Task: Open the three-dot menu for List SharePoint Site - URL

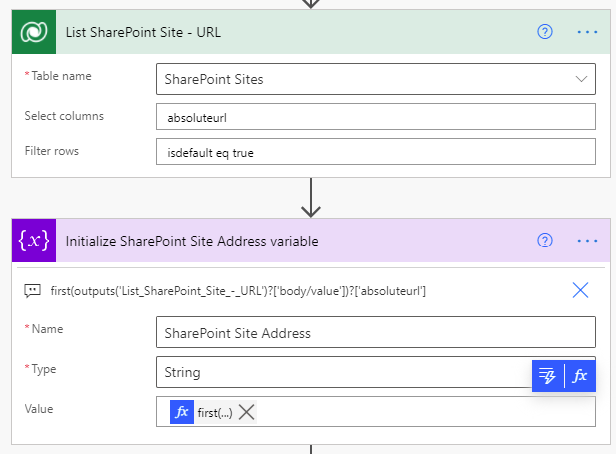Action: pyautogui.click(x=587, y=32)
